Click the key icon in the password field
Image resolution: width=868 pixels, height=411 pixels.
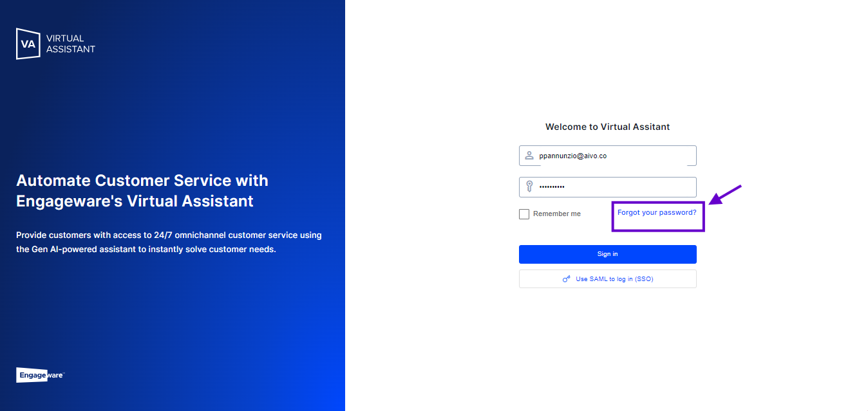529,187
